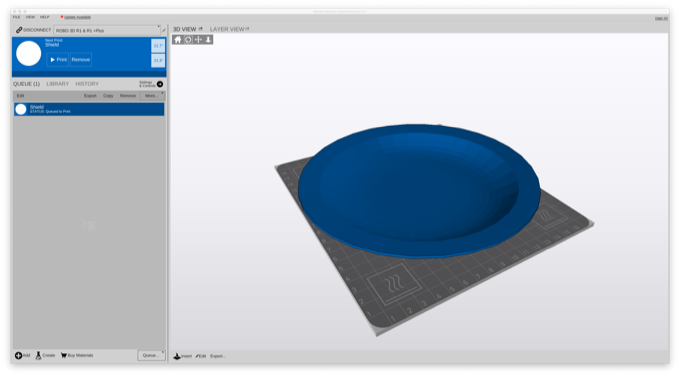The width and height of the screenshot is (680, 376).
Task: Select the rotate view tool
Action: [188, 40]
